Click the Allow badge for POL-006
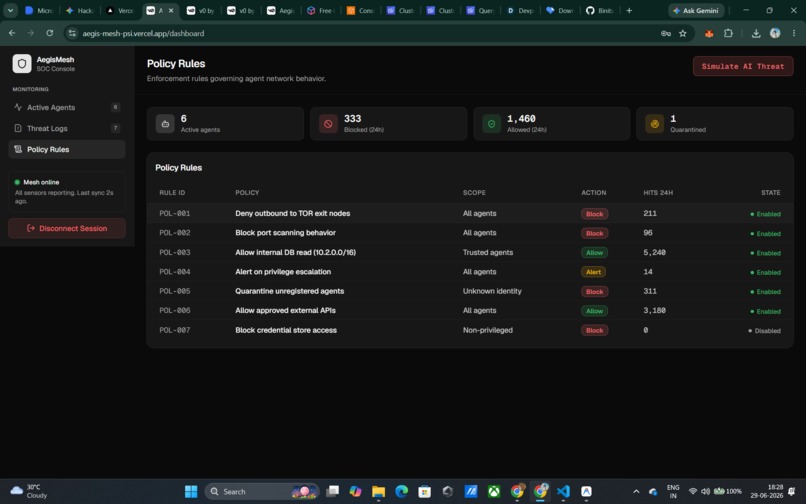Viewport: 806px width, 504px height. click(594, 311)
